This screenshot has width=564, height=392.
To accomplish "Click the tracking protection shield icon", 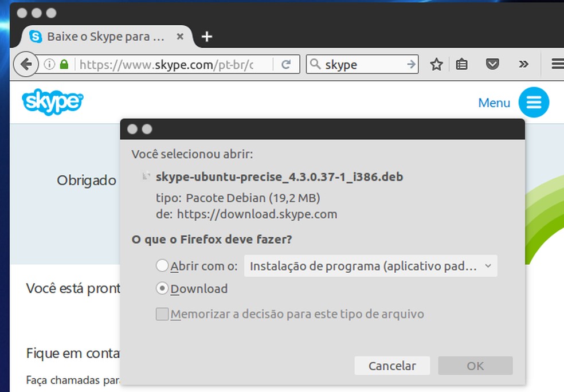I will [492, 64].
